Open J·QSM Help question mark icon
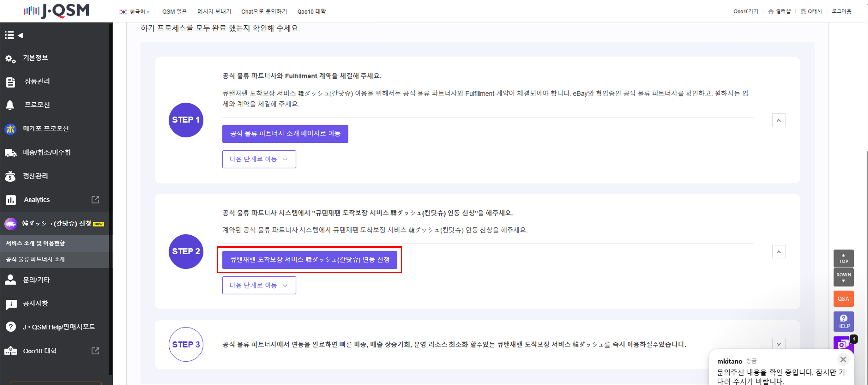This screenshot has width=868, height=385. click(x=10, y=327)
